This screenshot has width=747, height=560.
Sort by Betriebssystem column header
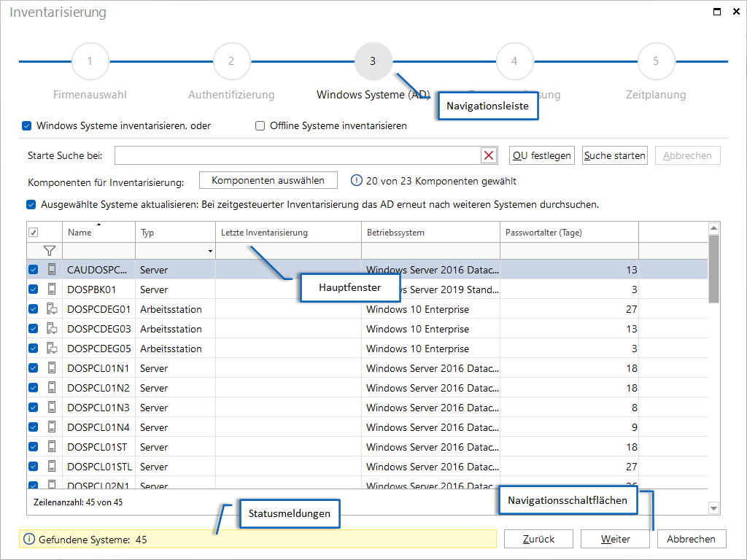click(x=430, y=233)
